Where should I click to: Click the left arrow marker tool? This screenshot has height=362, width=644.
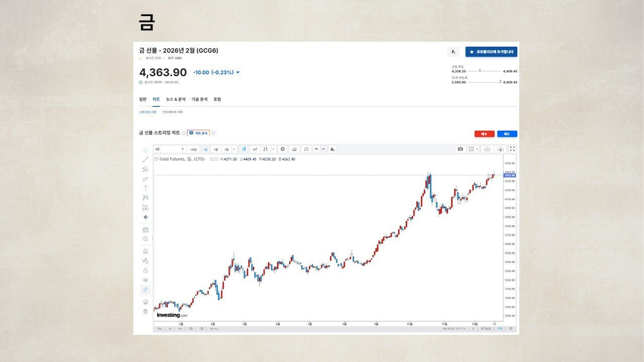click(x=145, y=217)
